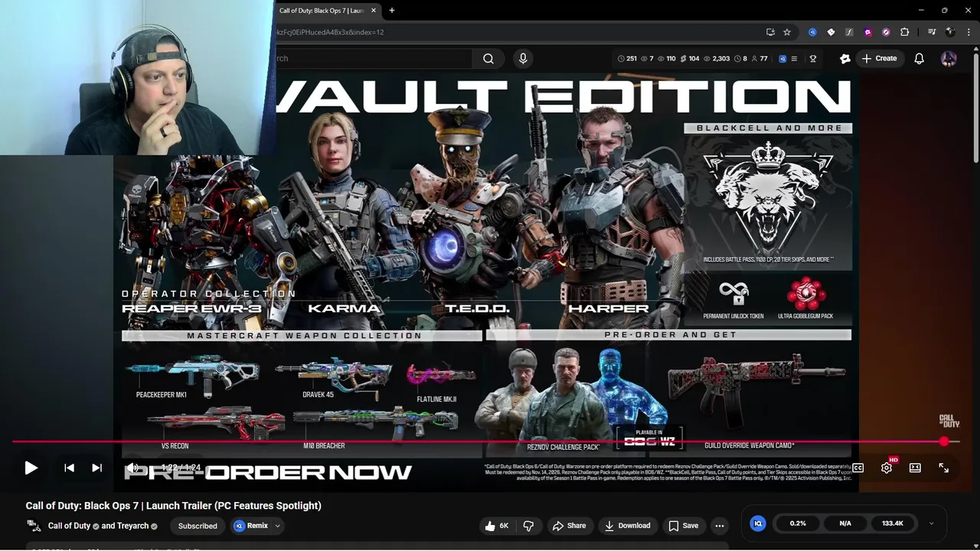980x551 pixels.
Task: Open the Chrome profile avatar
Action: tap(950, 32)
